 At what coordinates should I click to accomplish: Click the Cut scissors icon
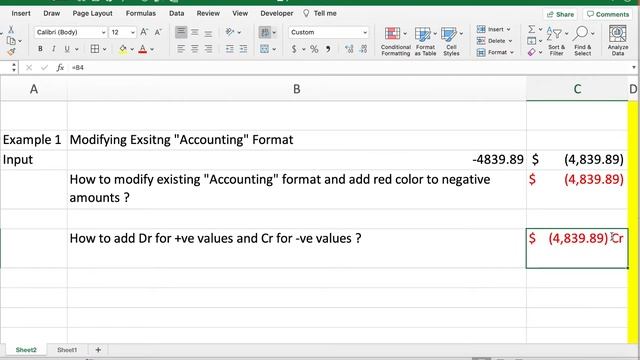tap(11, 29)
